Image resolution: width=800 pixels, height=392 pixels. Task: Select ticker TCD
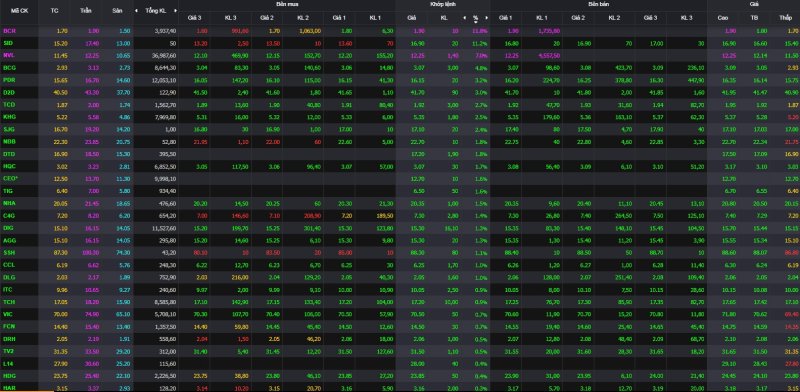(x=9, y=105)
